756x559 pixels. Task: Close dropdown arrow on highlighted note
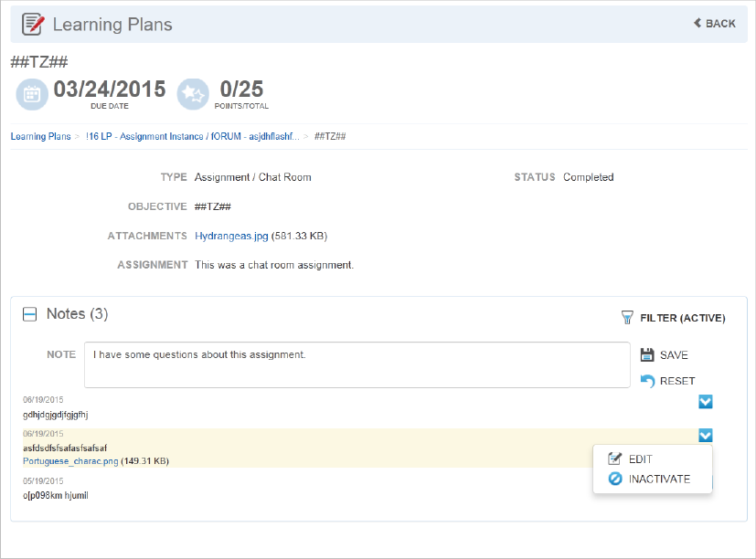click(x=706, y=435)
